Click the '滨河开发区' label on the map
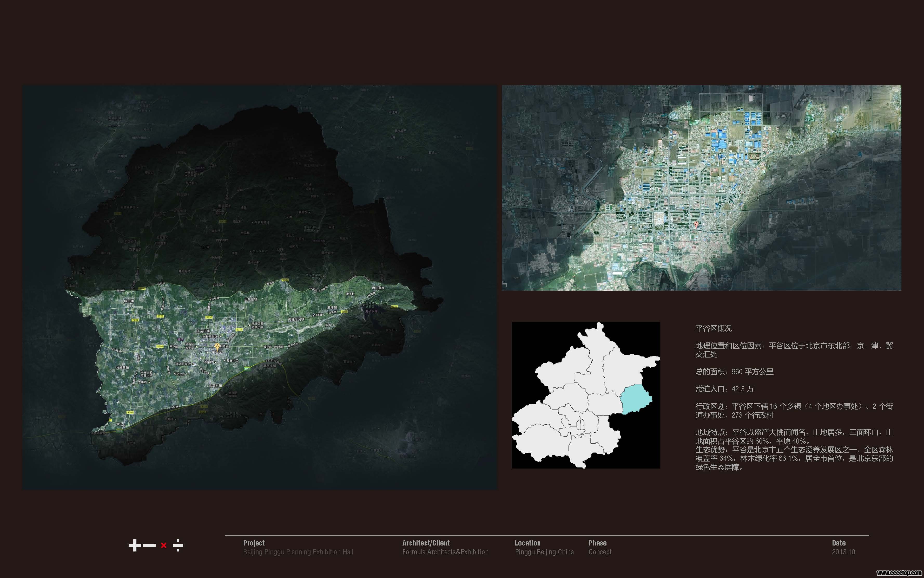924x578 pixels. tap(183, 364)
